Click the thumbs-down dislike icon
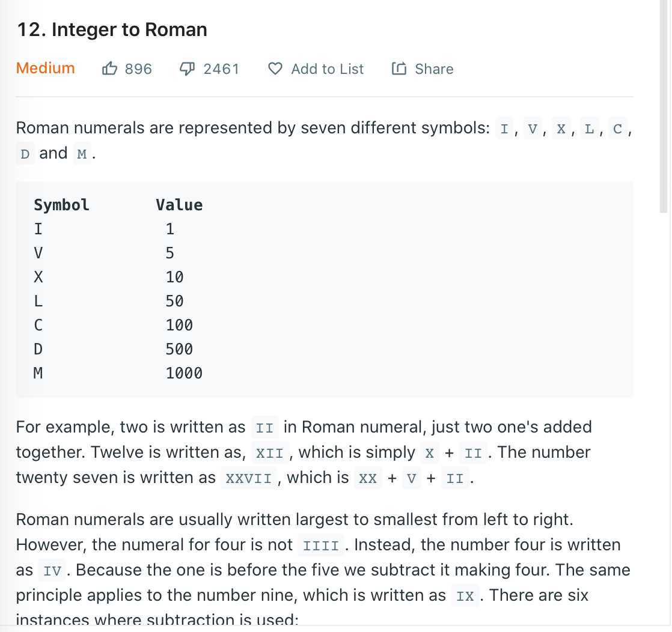 point(187,68)
